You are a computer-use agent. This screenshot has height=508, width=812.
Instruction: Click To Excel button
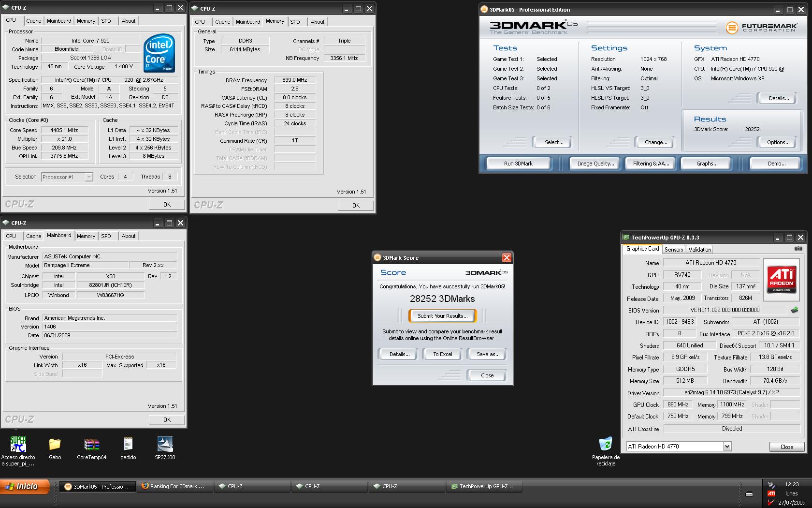tap(443, 354)
